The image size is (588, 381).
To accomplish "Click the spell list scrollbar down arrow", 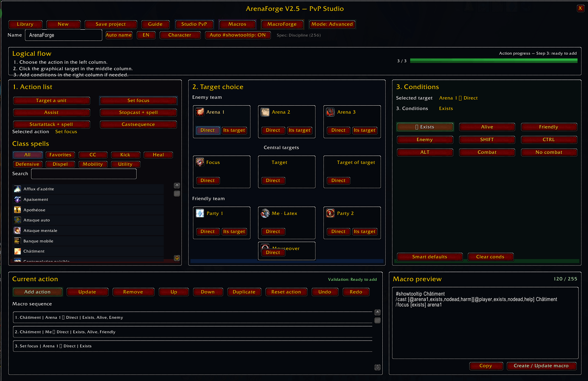I will point(177,258).
